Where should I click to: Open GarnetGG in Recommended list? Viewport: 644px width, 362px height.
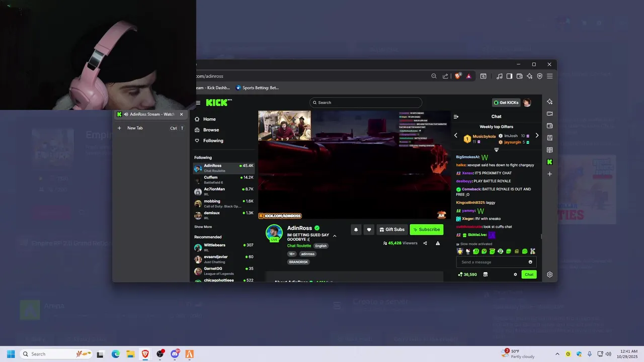224,271
